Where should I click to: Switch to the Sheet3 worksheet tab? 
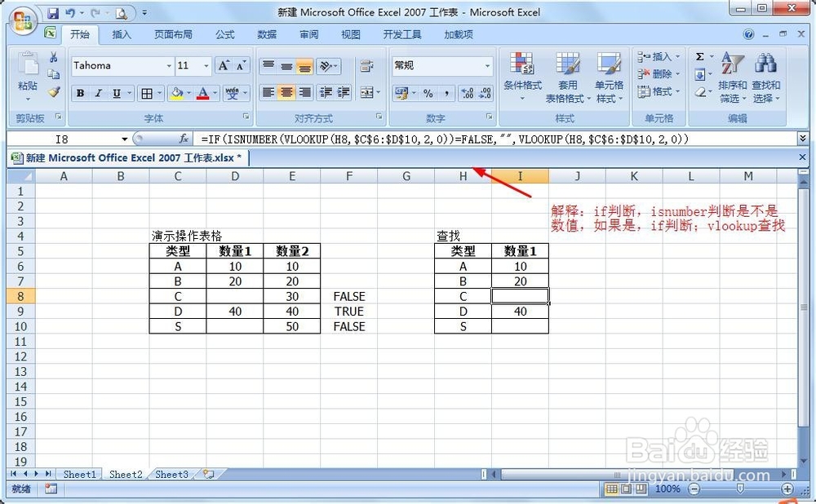coord(171,474)
